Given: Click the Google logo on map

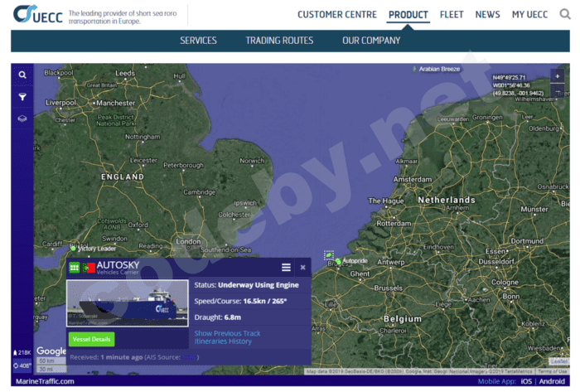Looking at the screenshot, I should tap(51, 351).
